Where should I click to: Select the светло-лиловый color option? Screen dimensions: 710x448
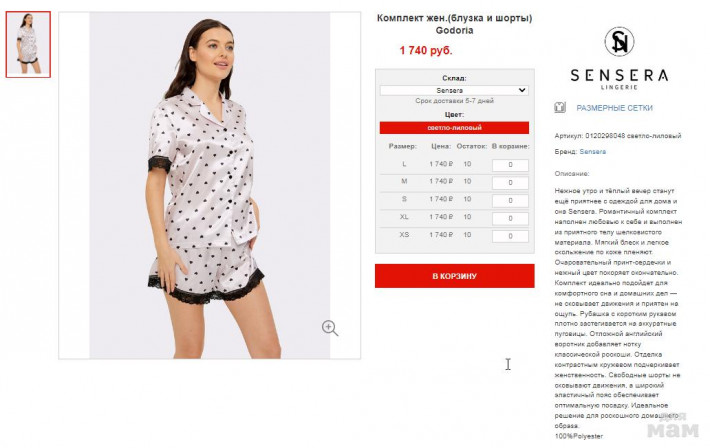tap(454, 128)
